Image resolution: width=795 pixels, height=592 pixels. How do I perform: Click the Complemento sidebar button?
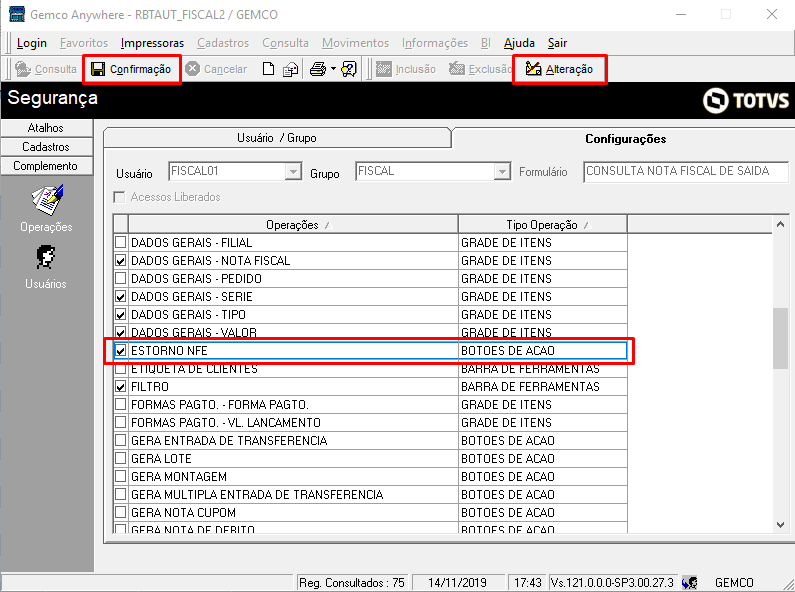point(46,166)
